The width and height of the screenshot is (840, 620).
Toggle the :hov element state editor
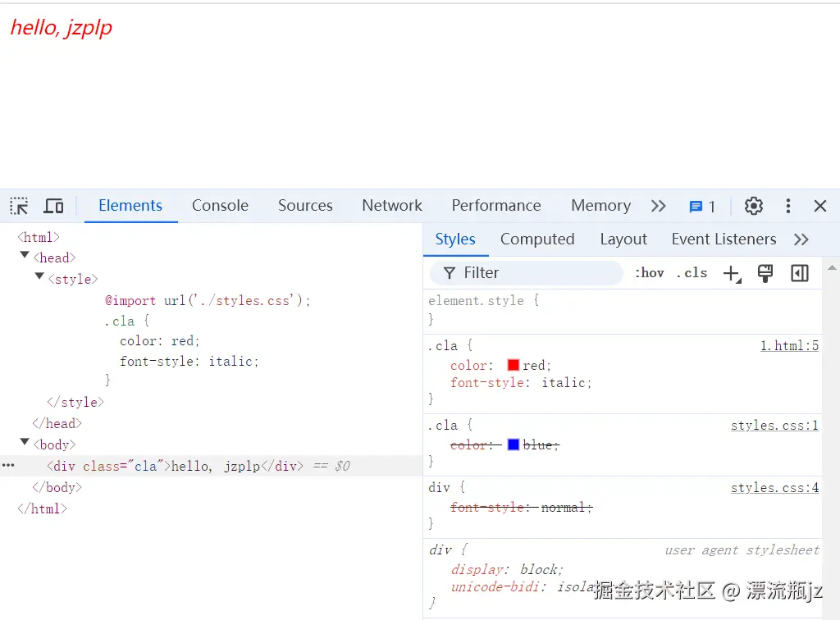[x=649, y=273]
